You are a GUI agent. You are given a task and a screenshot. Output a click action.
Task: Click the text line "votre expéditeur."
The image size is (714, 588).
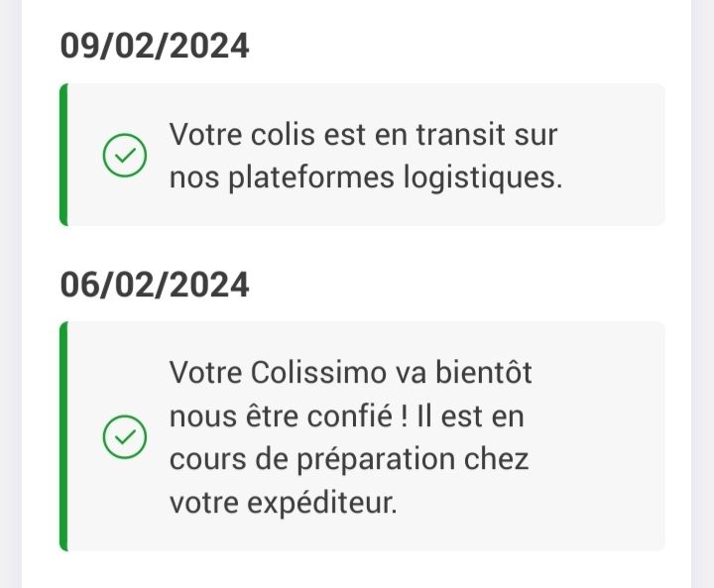tap(284, 503)
